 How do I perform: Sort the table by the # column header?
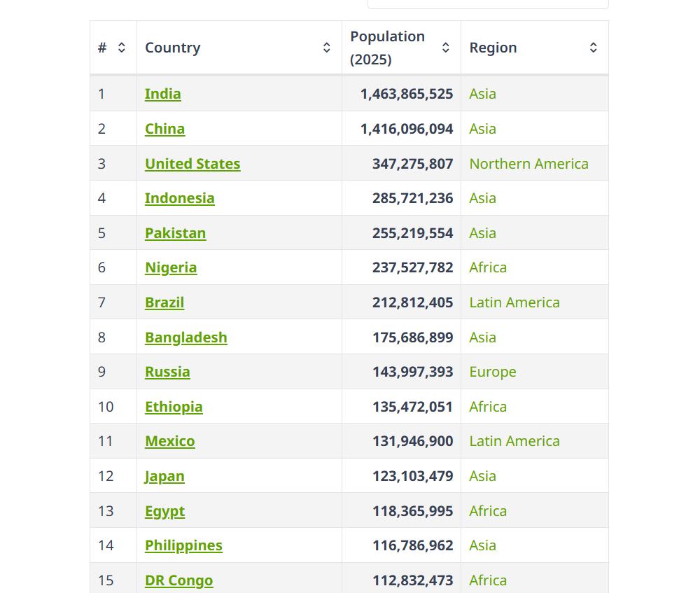(x=102, y=47)
